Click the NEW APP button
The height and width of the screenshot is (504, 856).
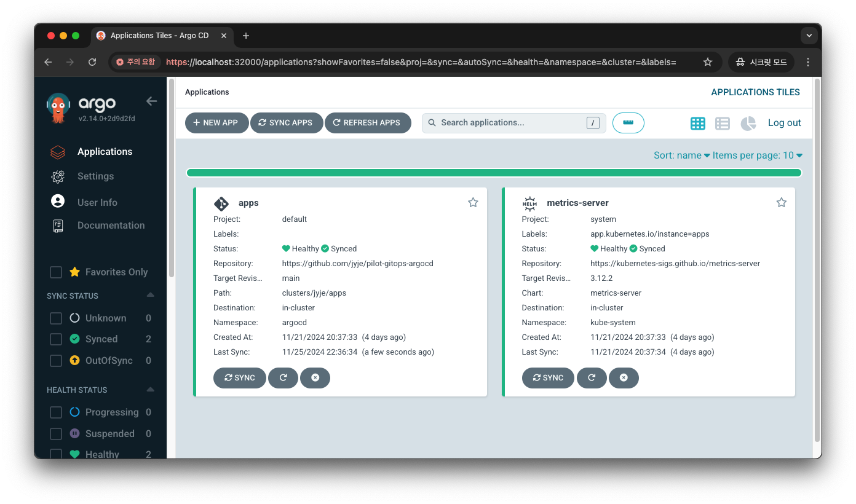point(216,123)
